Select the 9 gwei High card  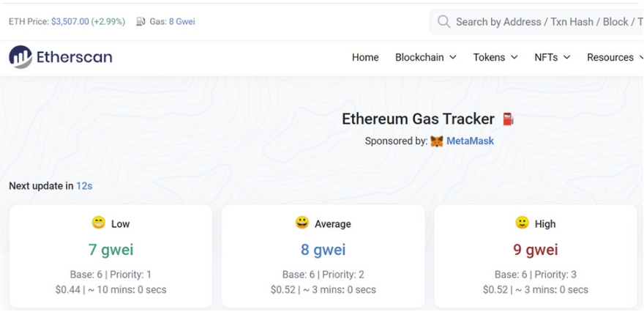coord(536,256)
